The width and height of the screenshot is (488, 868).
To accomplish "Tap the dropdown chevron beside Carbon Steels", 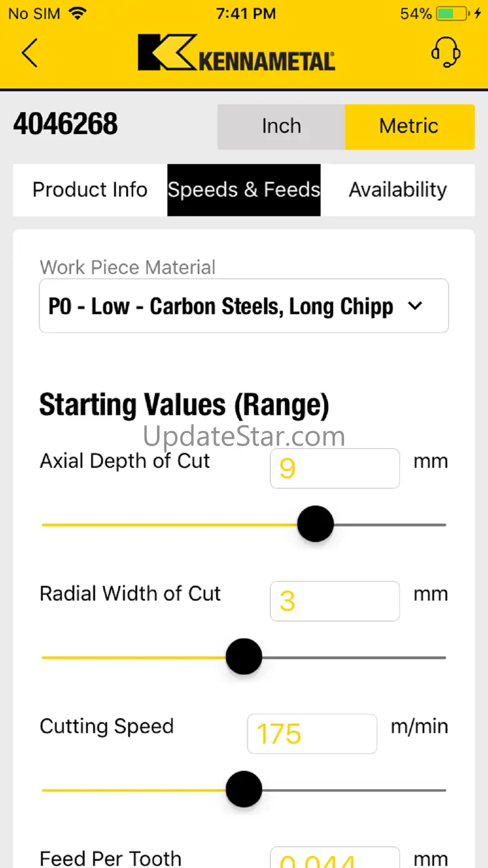I will [x=415, y=306].
